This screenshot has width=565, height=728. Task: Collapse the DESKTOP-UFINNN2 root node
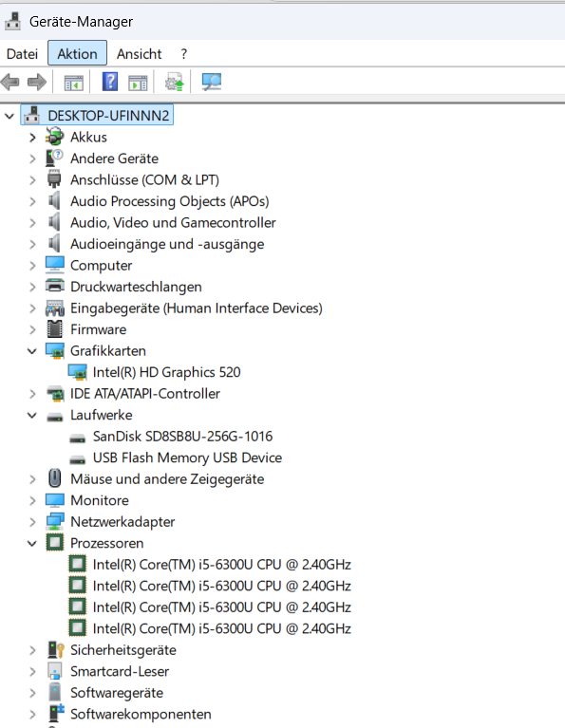[9, 116]
